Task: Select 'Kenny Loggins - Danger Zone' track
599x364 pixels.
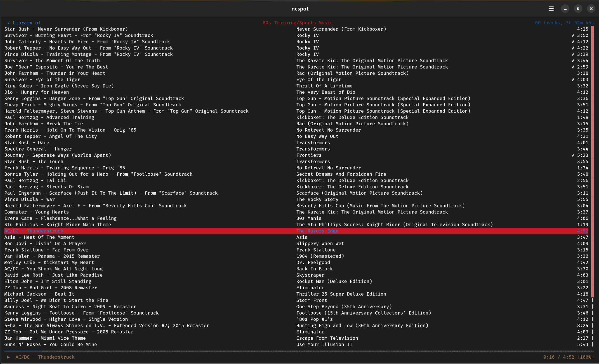Action: pyautogui.click(x=296, y=99)
